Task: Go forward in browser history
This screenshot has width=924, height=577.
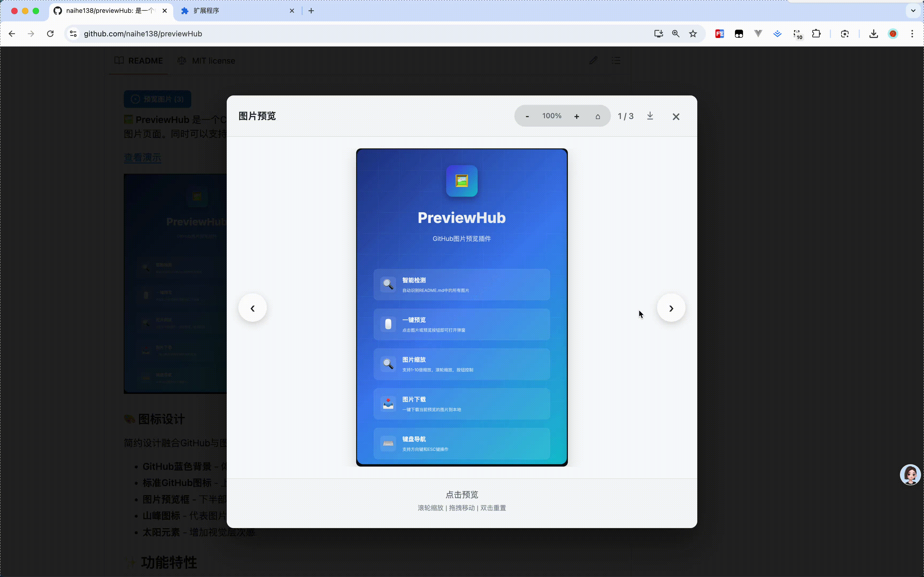Action: coord(31,34)
